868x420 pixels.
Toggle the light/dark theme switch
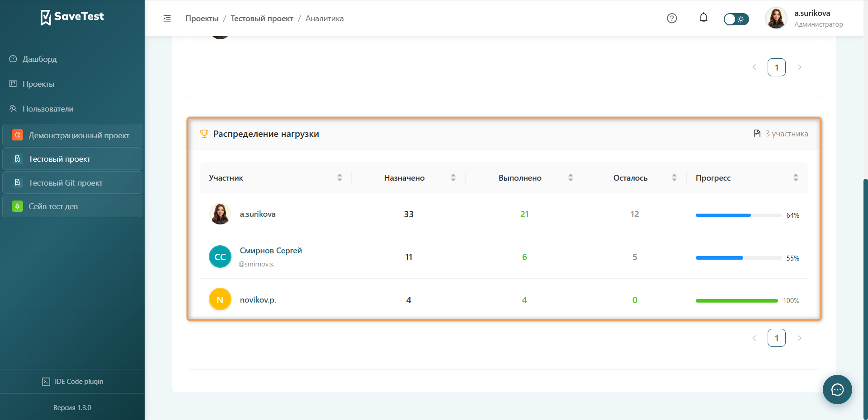(x=736, y=19)
